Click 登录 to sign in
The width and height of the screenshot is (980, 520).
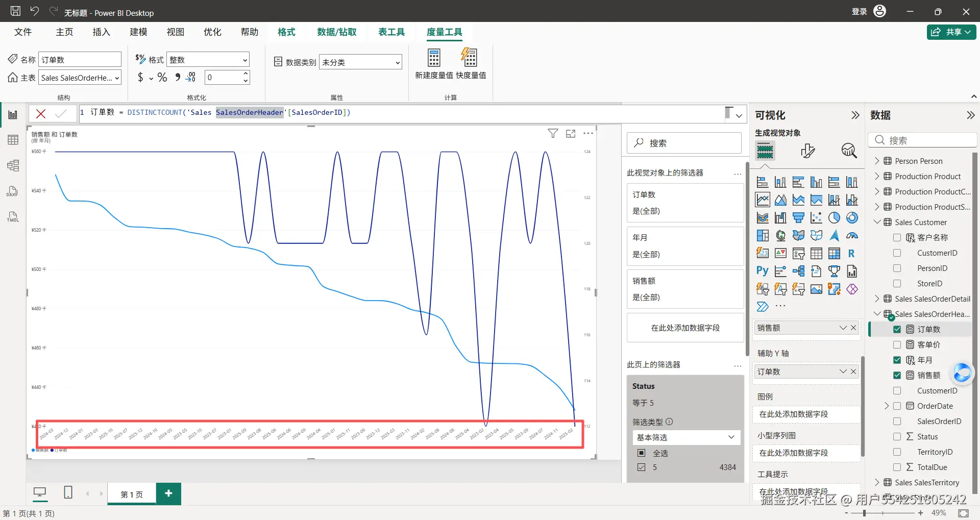point(860,11)
